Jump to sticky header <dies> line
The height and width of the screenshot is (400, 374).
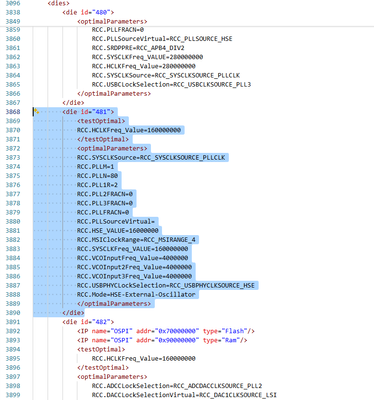(58, 3)
